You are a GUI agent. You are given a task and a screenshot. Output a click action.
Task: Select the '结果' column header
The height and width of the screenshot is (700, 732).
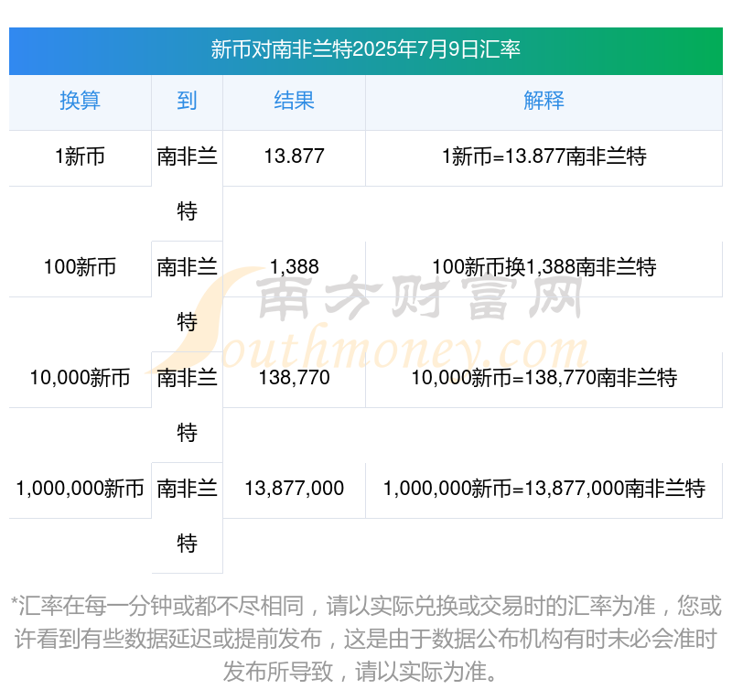[294, 101]
